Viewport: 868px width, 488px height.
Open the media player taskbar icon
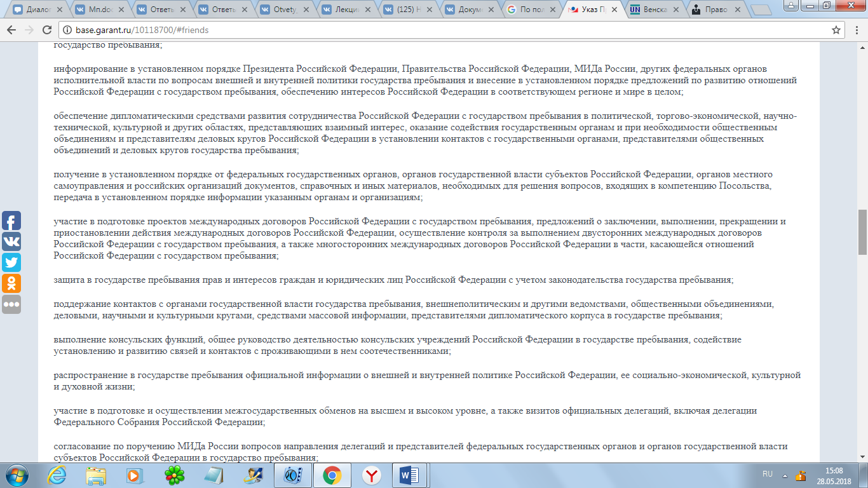135,475
